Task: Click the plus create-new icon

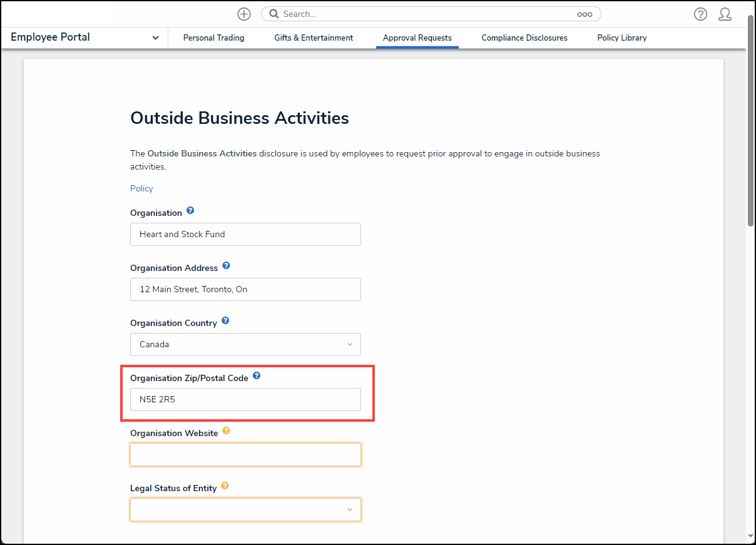Action: [244, 14]
